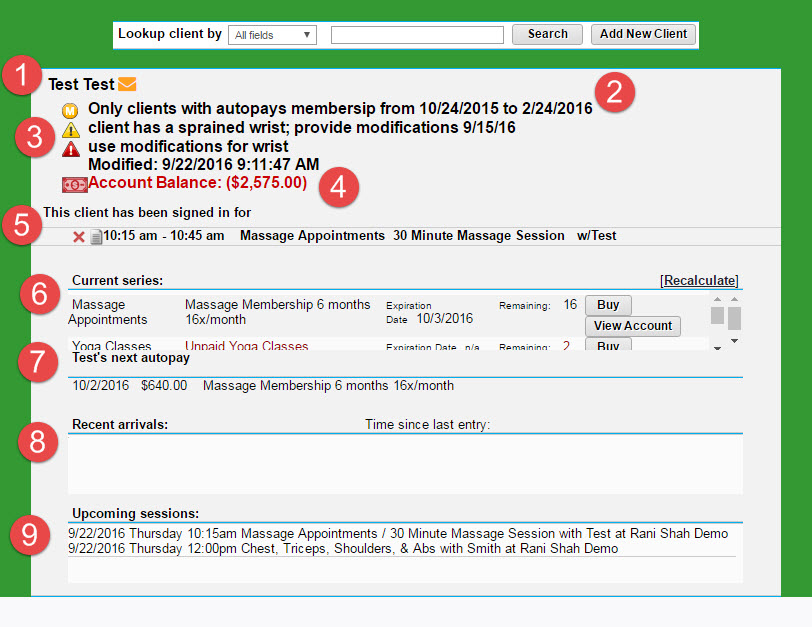Click the View Account button
812x627 pixels.
pyautogui.click(x=632, y=326)
